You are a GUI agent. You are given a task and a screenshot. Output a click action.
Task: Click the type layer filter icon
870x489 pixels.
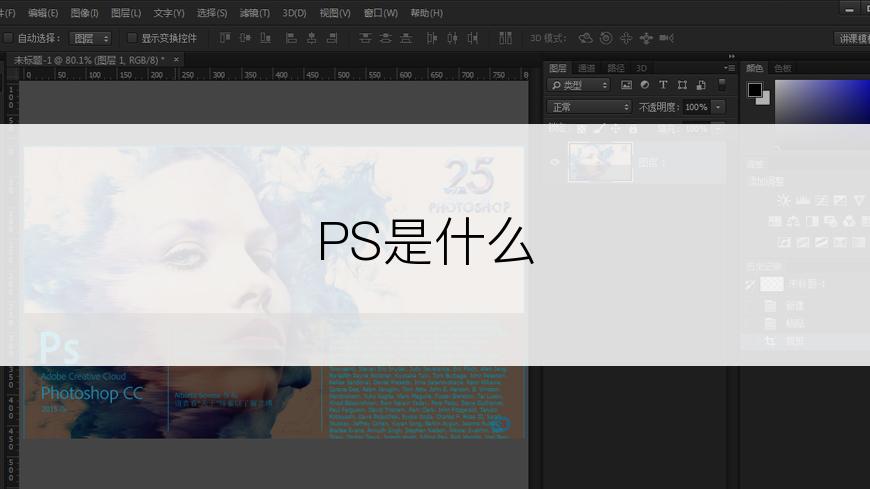pyautogui.click(x=663, y=86)
